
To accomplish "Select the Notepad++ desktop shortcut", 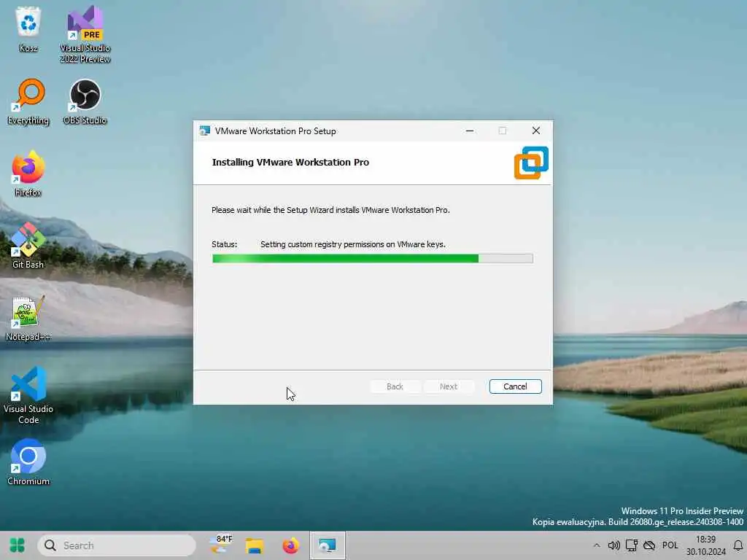I will click(28, 319).
